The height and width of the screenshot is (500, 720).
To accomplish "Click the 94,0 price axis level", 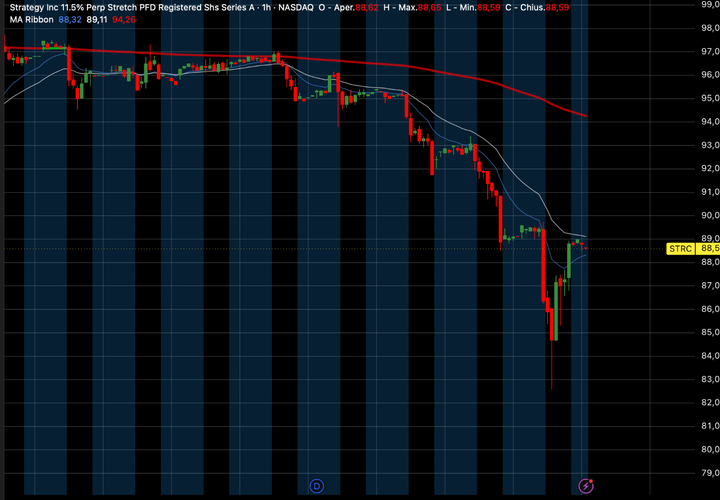I will click(710, 121).
